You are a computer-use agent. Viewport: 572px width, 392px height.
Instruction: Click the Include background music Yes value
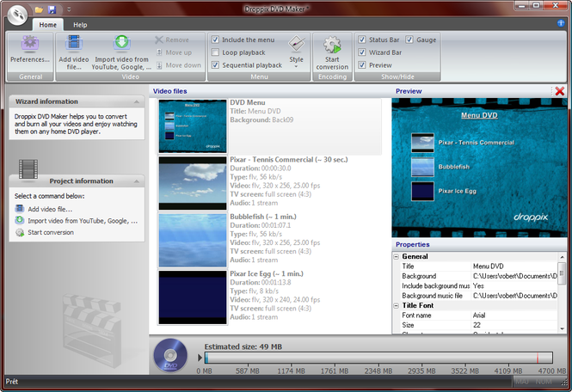[x=514, y=286]
